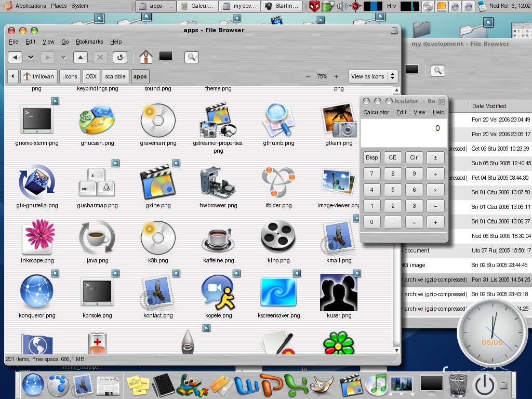Click the calculator Bksp button
Screen dimensions: 532x399
pyautogui.click(x=371, y=157)
